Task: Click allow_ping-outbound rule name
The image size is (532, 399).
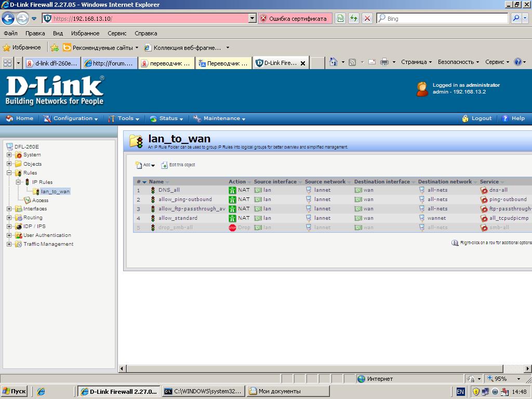Action: [185, 199]
